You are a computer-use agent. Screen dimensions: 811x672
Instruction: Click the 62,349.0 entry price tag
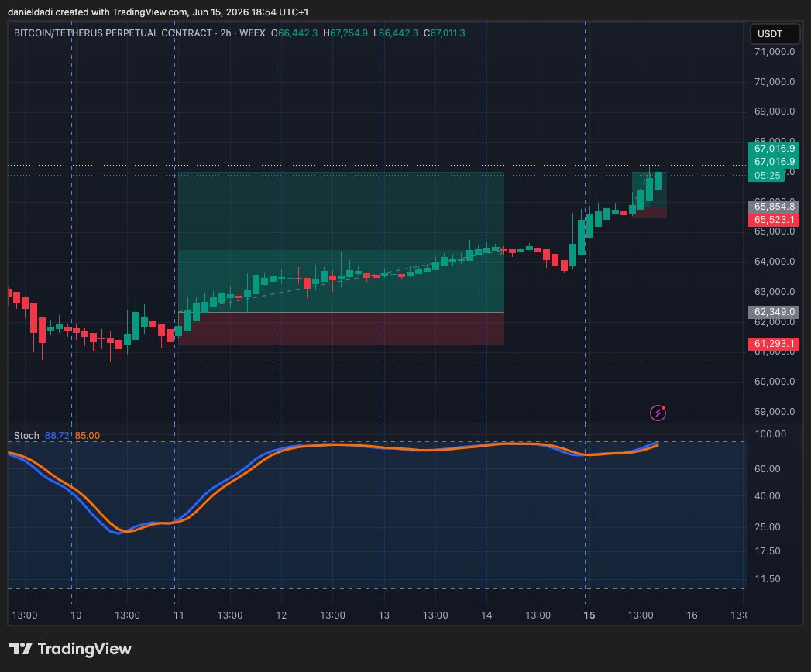click(x=774, y=312)
